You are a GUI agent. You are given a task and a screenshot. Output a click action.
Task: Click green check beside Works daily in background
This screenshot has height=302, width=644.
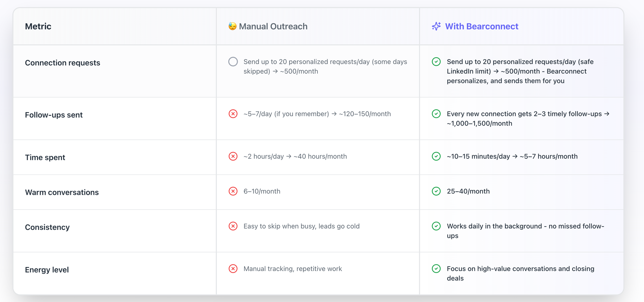click(x=436, y=226)
